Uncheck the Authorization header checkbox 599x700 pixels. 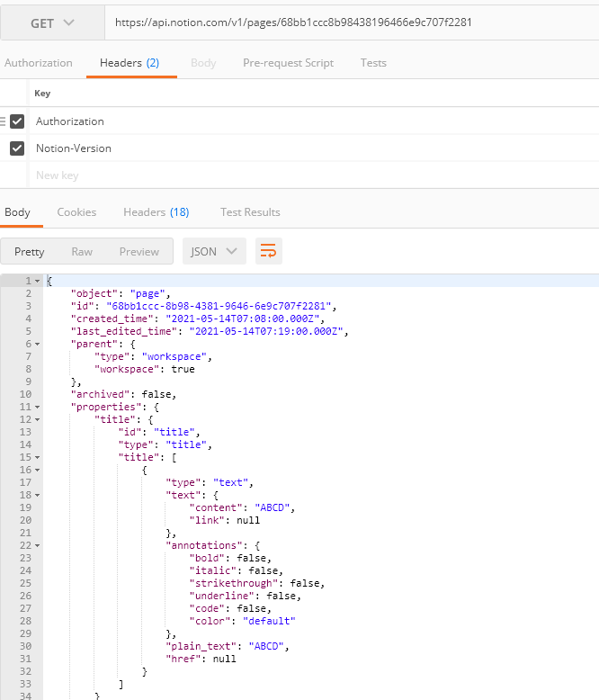17,121
